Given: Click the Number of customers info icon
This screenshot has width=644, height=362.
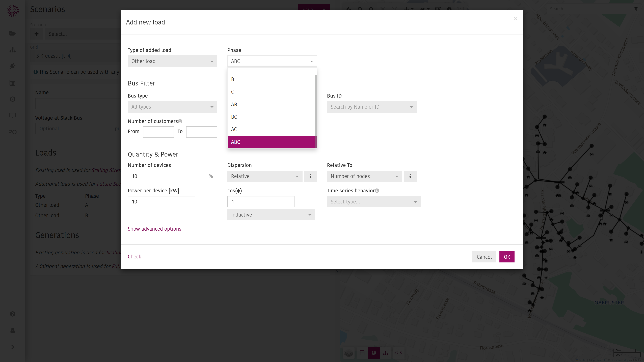Looking at the screenshot, I should (180, 121).
